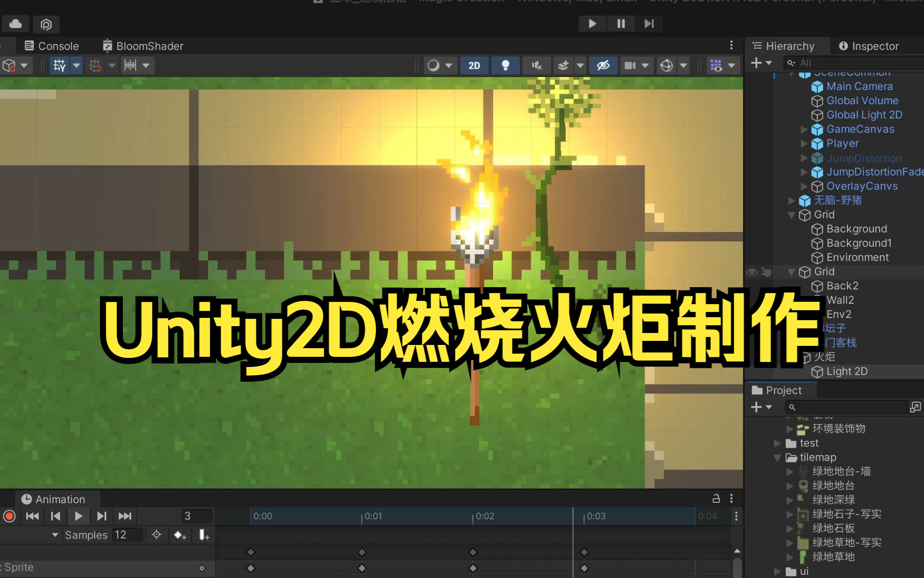Toggle scene audio mute icon
This screenshot has height=578, width=924.
pos(537,66)
